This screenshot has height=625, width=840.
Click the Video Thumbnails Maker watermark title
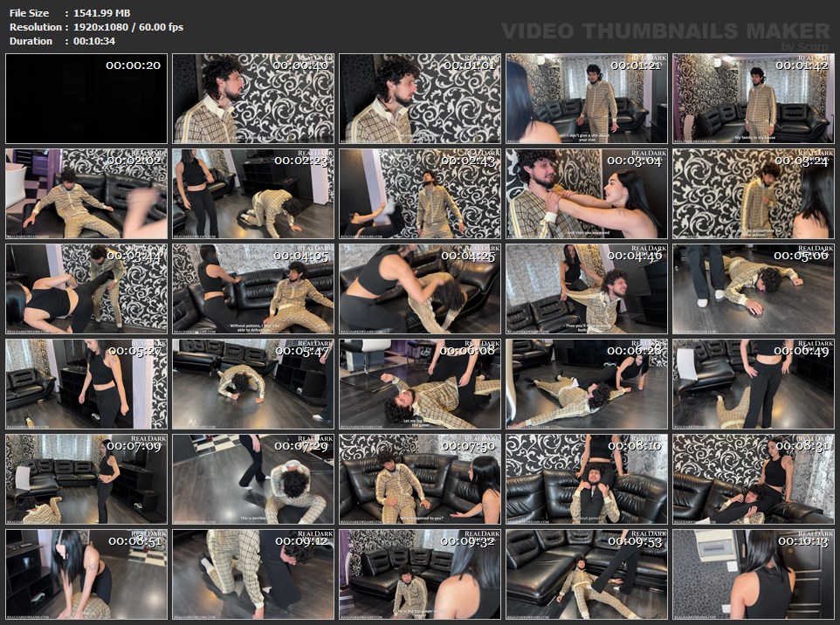point(665,31)
